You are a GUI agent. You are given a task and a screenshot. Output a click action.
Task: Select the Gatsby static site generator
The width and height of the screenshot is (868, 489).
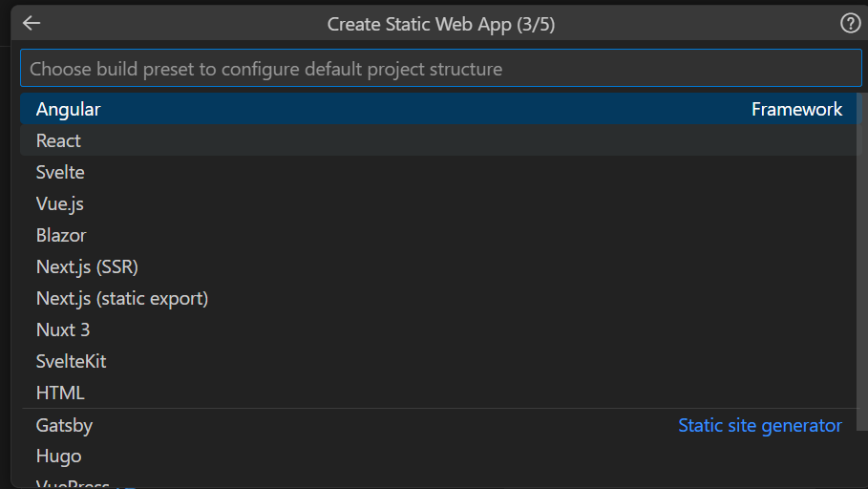tap(65, 426)
